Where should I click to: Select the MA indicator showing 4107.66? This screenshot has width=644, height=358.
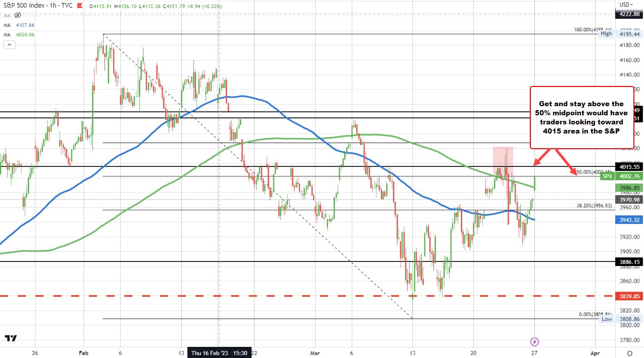click(x=19, y=26)
